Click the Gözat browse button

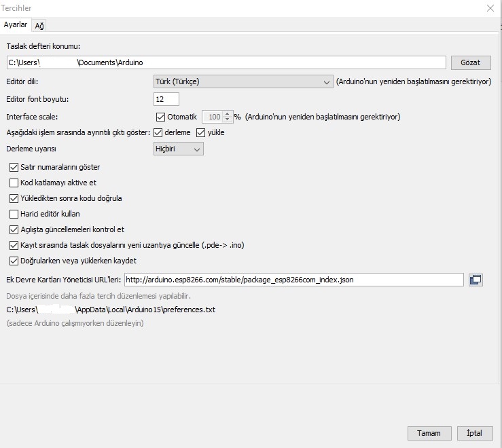click(x=471, y=62)
